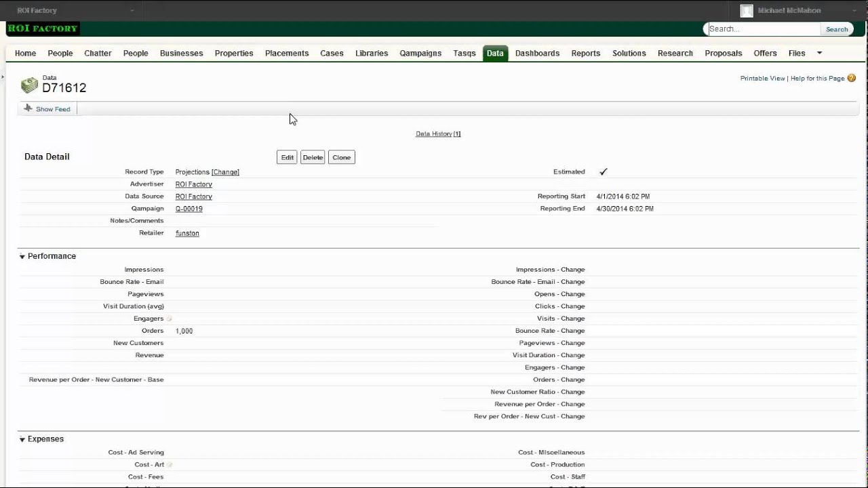The height and width of the screenshot is (488, 868).
Task: Open the Data Source ROI Factory link
Action: pos(193,197)
